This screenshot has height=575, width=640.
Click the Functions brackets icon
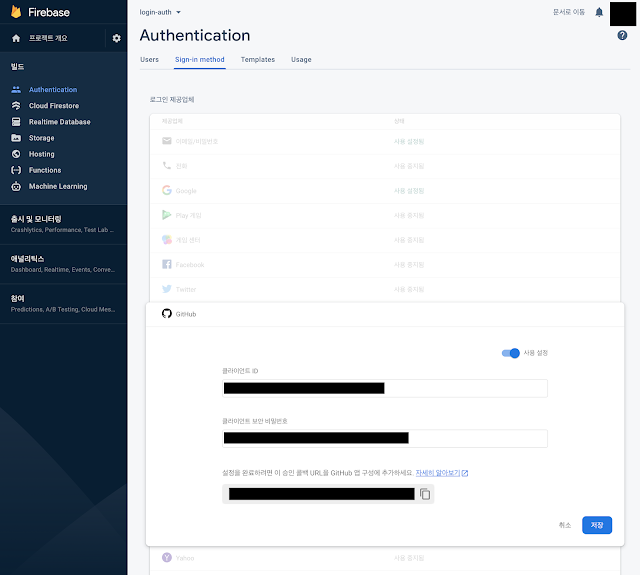[16, 170]
